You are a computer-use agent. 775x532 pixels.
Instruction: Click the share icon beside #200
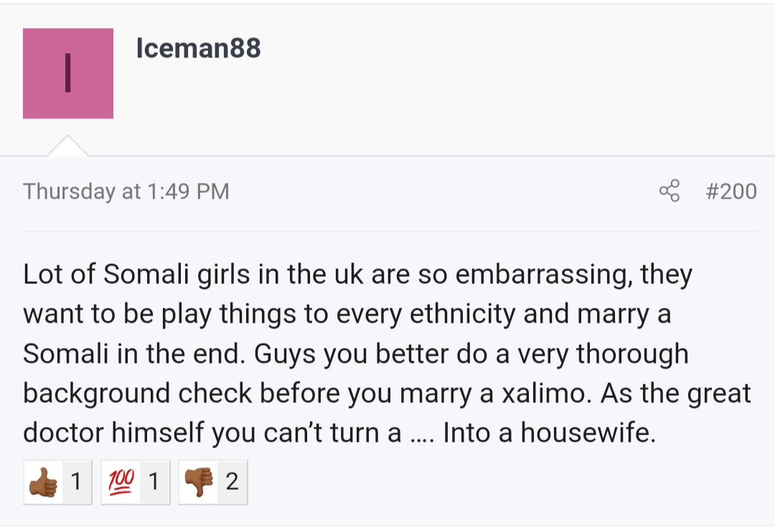point(669,191)
